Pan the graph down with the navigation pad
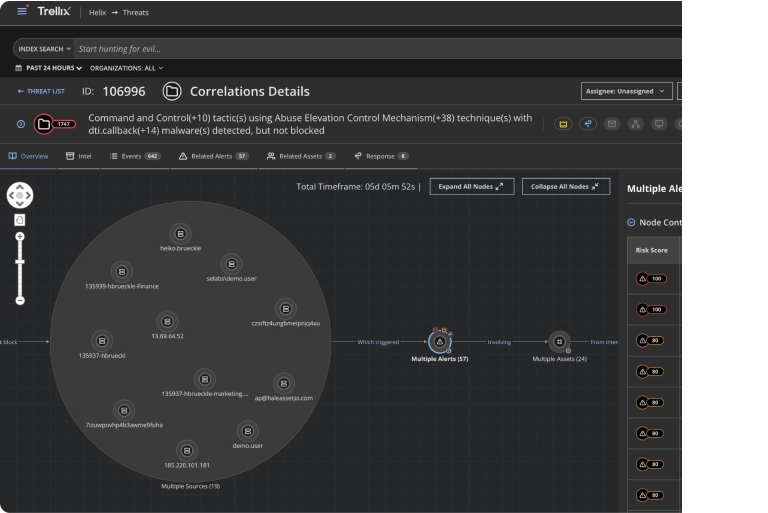Viewport: 768px width, 513px height. pos(20,204)
